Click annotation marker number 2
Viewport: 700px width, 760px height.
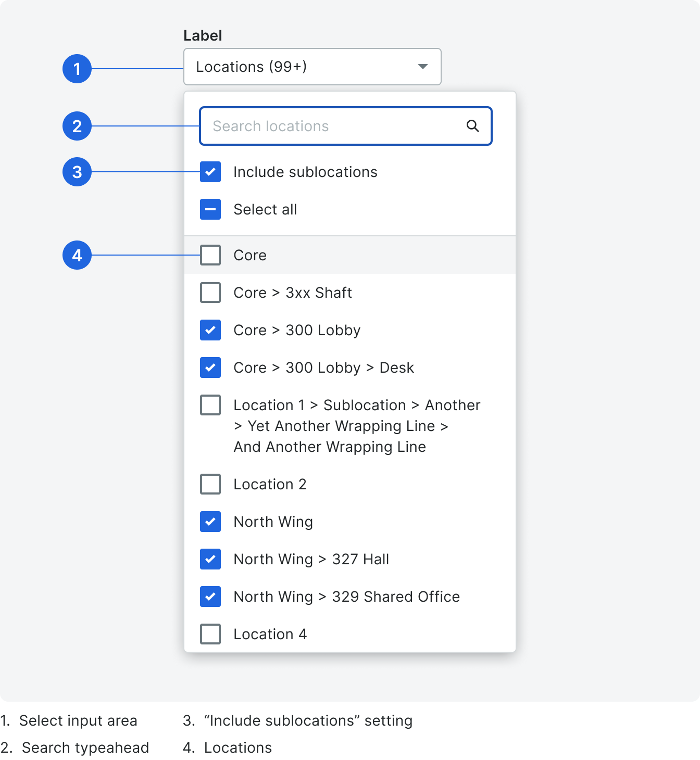click(77, 126)
